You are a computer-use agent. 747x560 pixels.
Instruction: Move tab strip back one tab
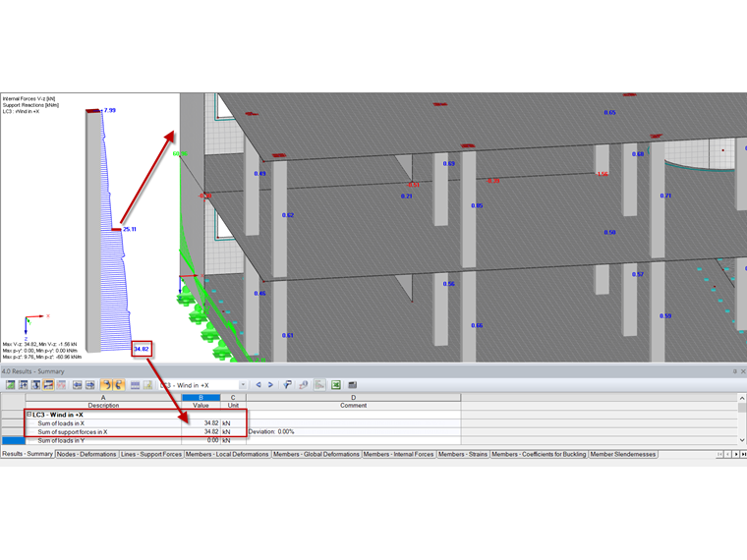tap(727, 454)
